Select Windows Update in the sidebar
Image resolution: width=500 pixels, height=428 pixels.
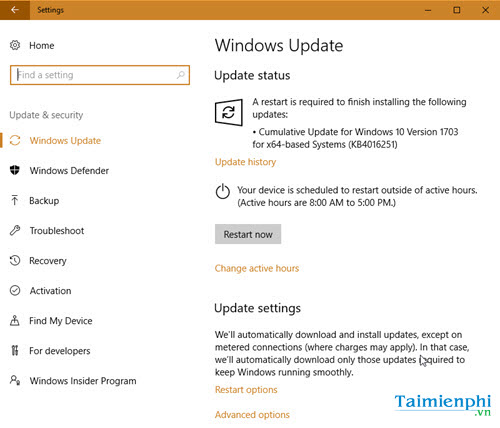tap(65, 141)
